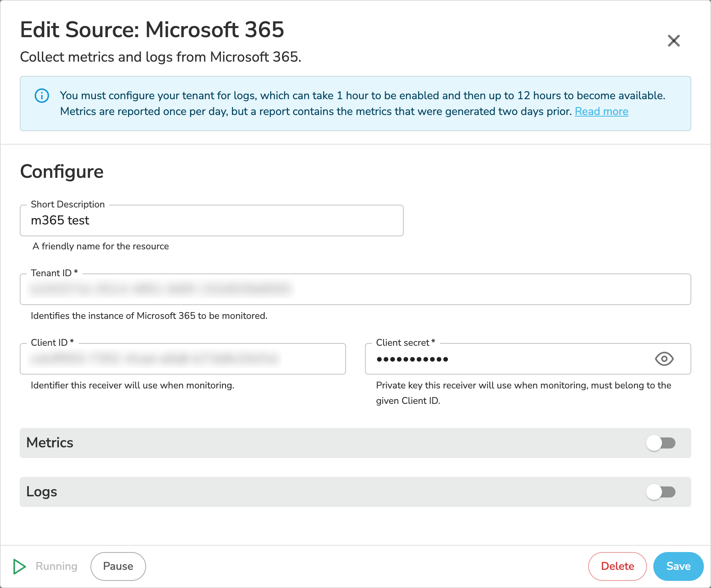Focus the Client ID input field
Screen dimensions: 711x588
point(183,359)
